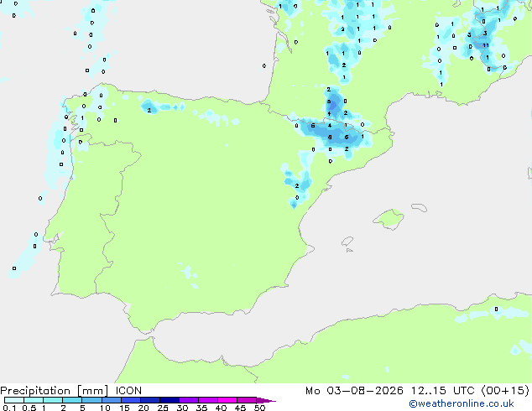Click the legend scale label '25'

[163, 408]
